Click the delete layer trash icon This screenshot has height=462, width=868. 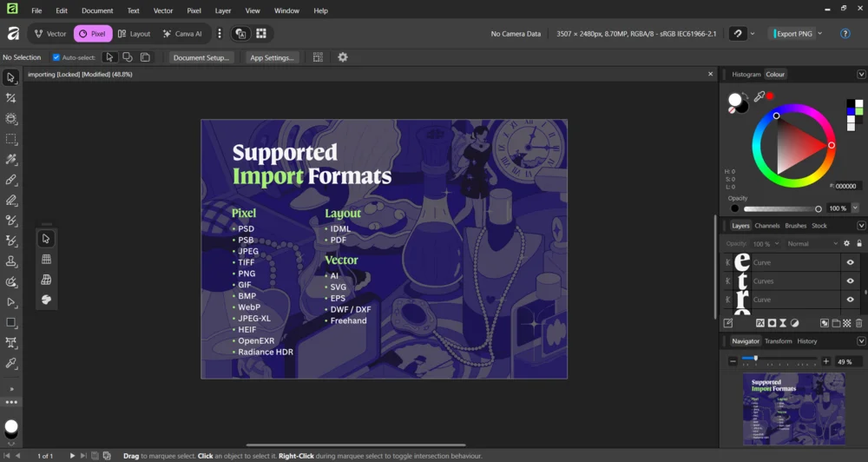click(859, 323)
